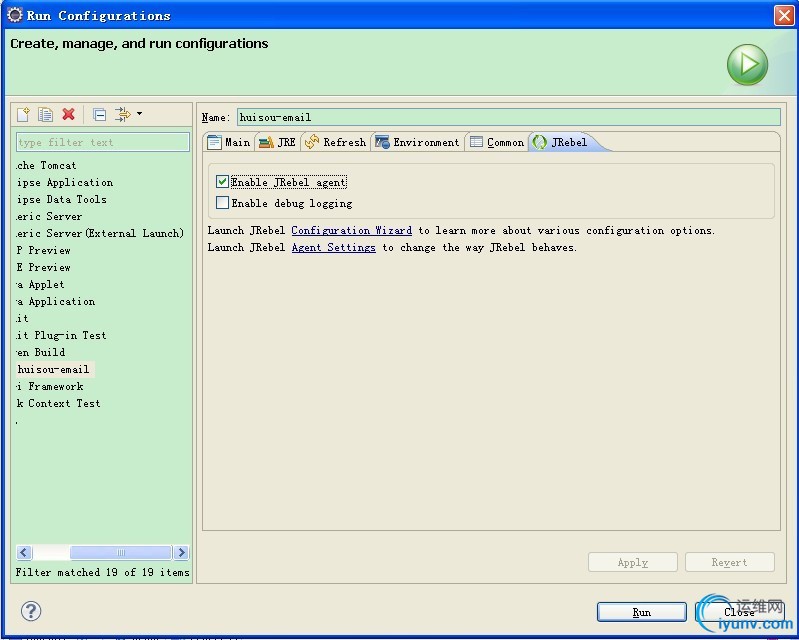
Task: Click the Revert button
Action: (730, 563)
